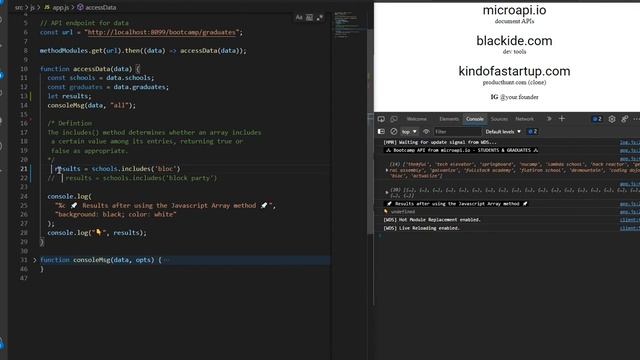Toggle Match Case in the find widget
This screenshot has width=640, height=360.
click(x=299, y=18)
